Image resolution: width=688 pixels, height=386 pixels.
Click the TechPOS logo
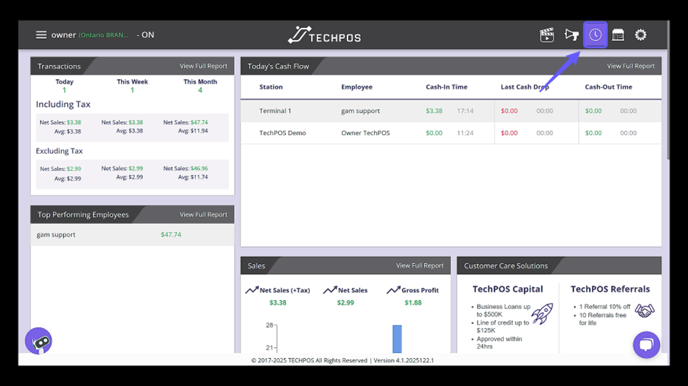click(x=325, y=35)
